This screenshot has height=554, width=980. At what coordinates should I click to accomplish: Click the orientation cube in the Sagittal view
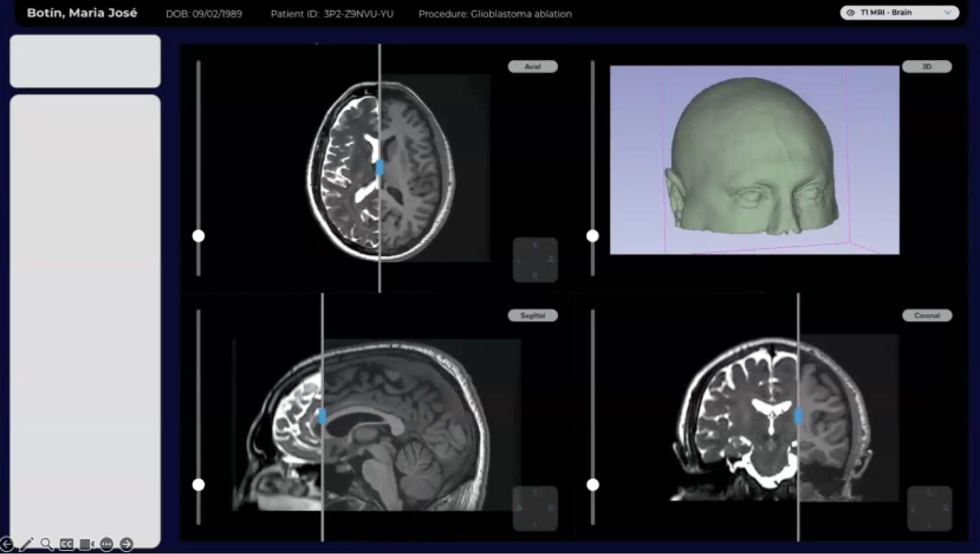click(x=536, y=507)
